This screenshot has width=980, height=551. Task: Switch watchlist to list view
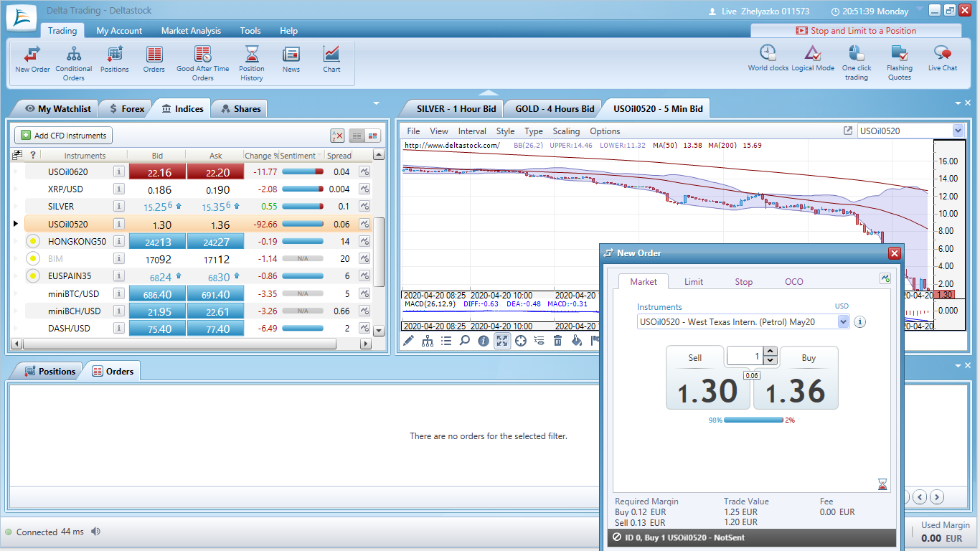pos(357,136)
